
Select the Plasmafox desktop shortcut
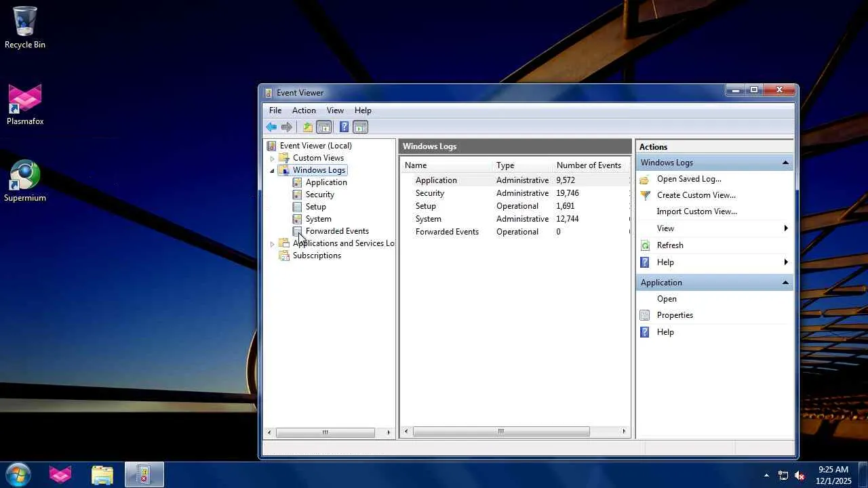tap(25, 104)
